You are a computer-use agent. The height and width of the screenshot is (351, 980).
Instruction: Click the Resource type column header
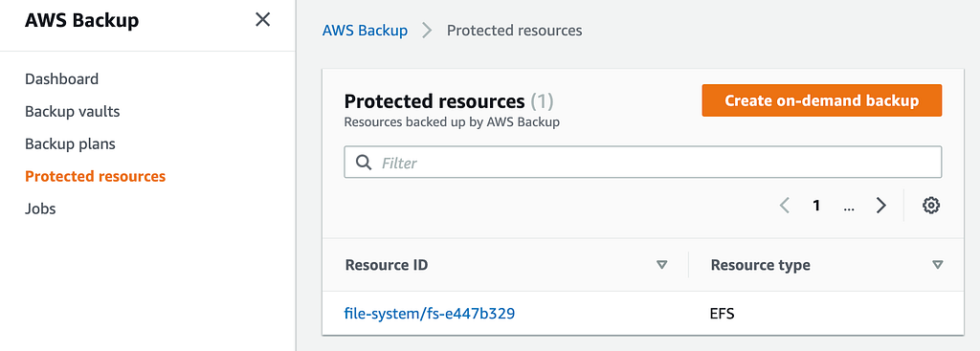[761, 265]
